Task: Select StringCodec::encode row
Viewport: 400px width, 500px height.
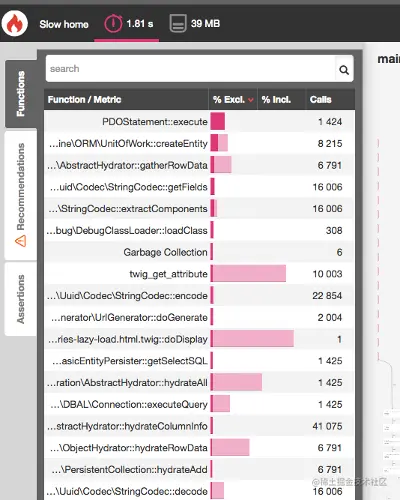Action: (199, 295)
